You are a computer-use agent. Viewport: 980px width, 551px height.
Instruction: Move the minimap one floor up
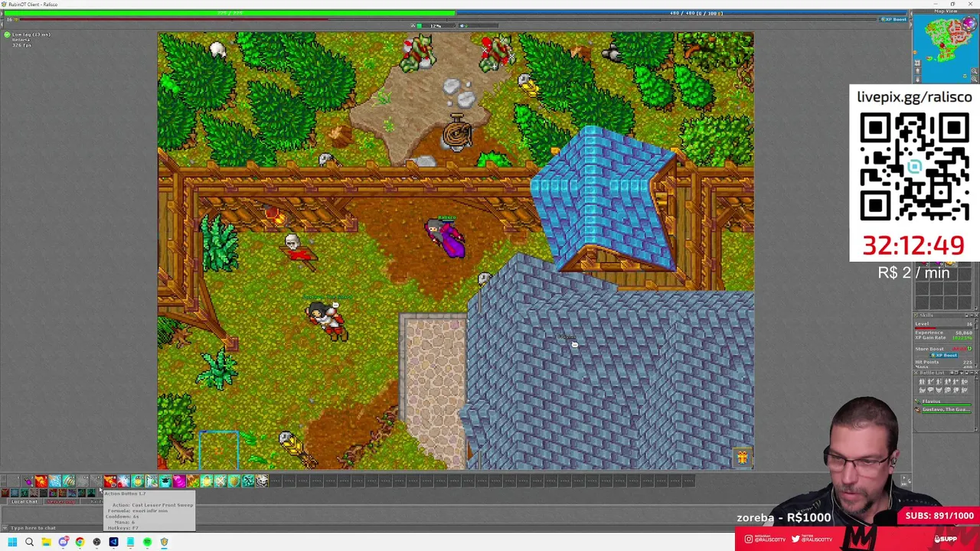(917, 71)
